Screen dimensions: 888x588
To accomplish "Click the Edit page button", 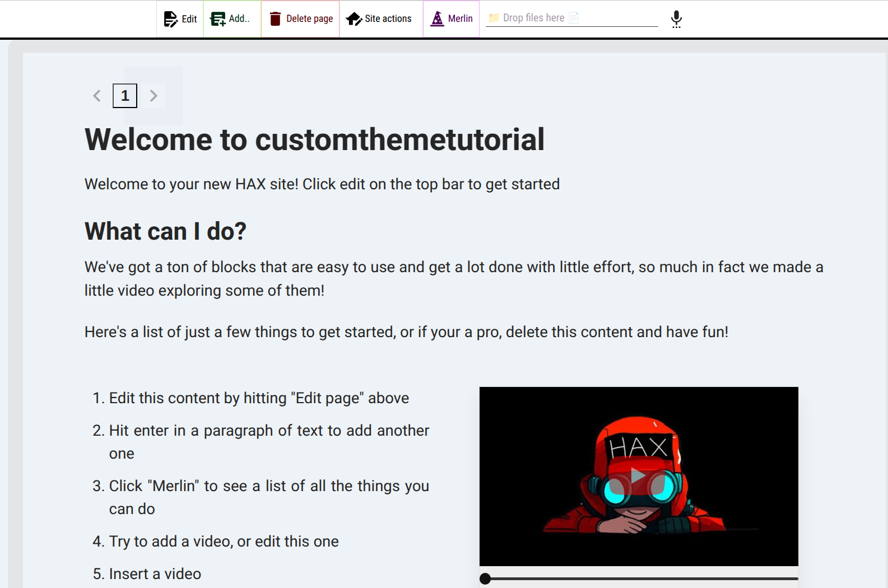I will pyautogui.click(x=180, y=19).
